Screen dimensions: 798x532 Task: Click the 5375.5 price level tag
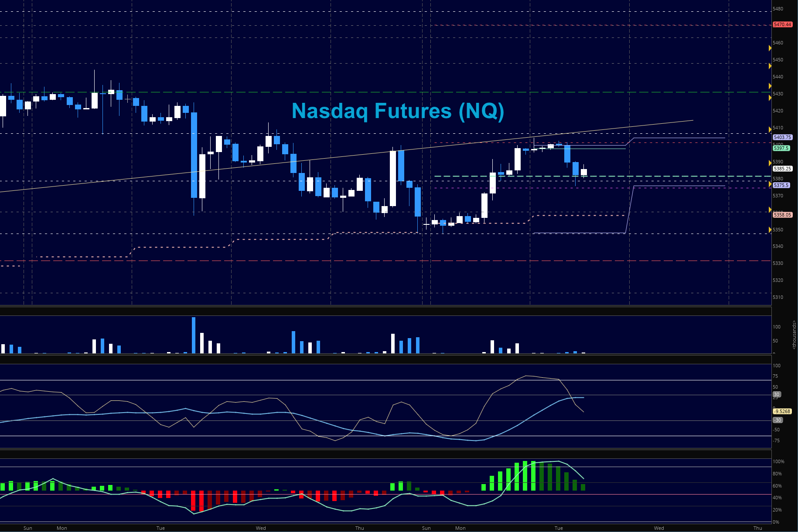click(x=781, y=185)
